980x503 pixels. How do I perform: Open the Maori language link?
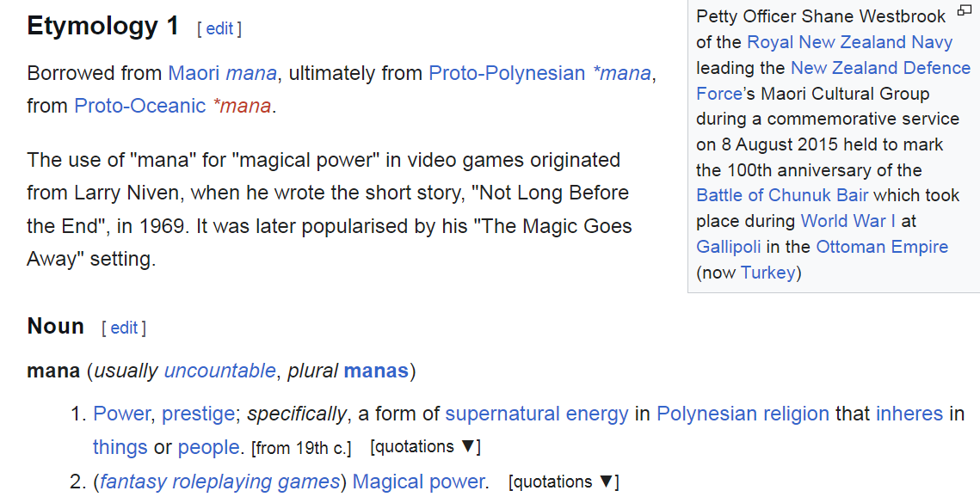point(193,73)
